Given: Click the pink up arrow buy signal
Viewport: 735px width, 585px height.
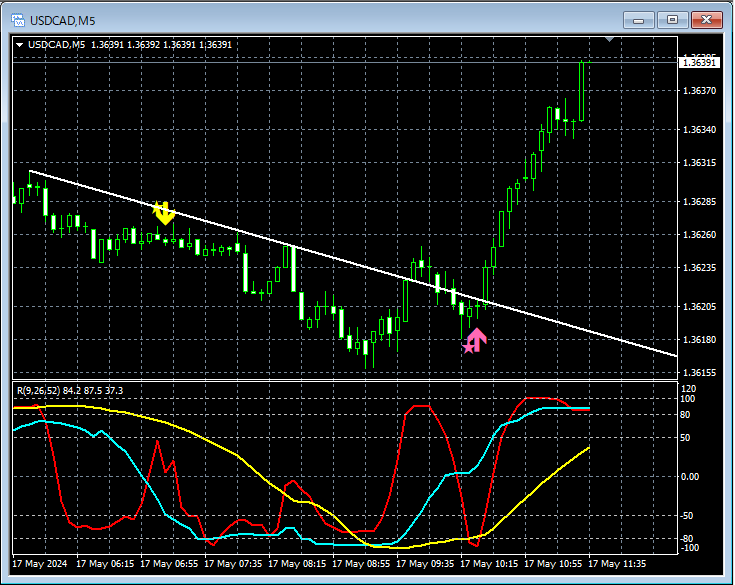Looking at the screenshot, I should pos(475,341).
